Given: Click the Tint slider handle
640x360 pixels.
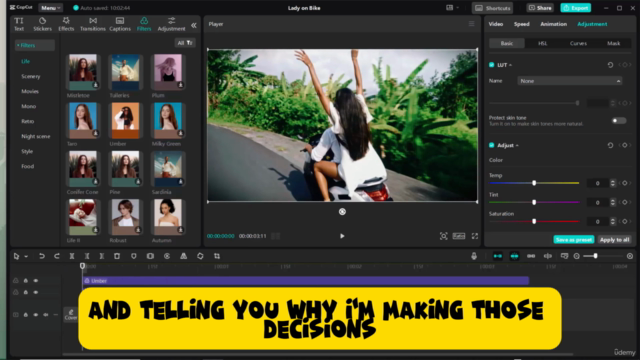Looking at the screenshot, I should tap(534, 202).
